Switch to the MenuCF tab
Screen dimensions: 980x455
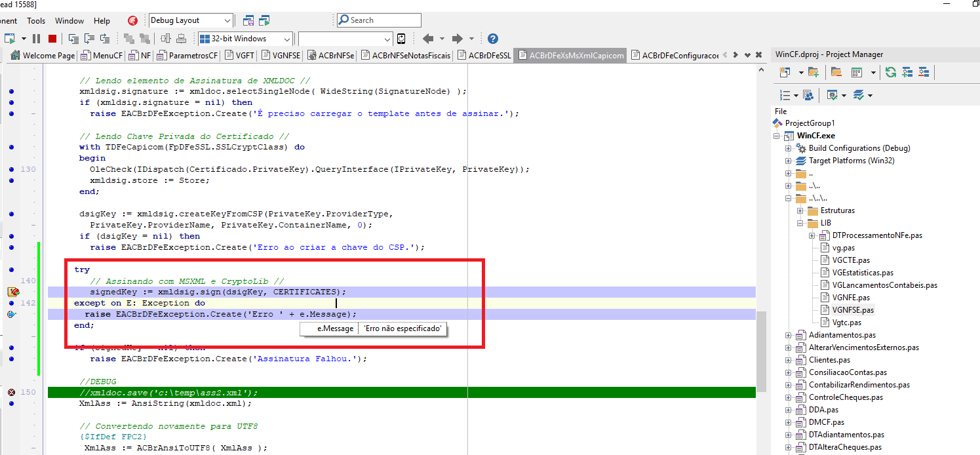[103, 56]
